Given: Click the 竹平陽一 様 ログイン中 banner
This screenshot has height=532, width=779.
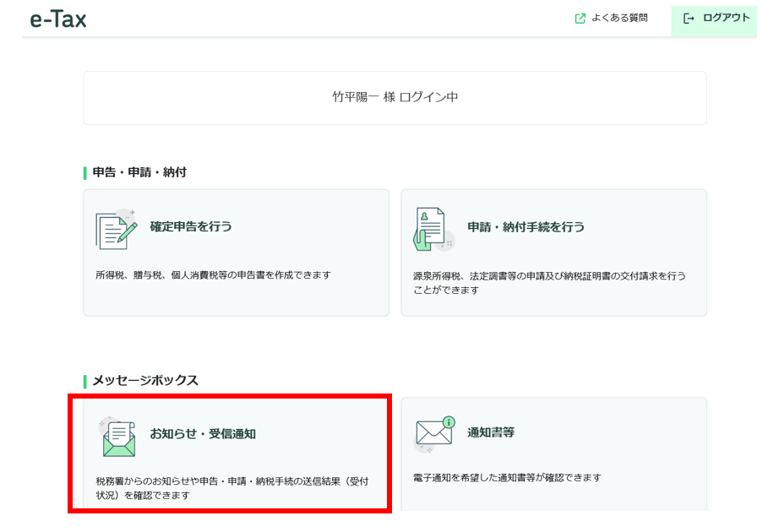Looking at the screenshot, I should (395, 98).
